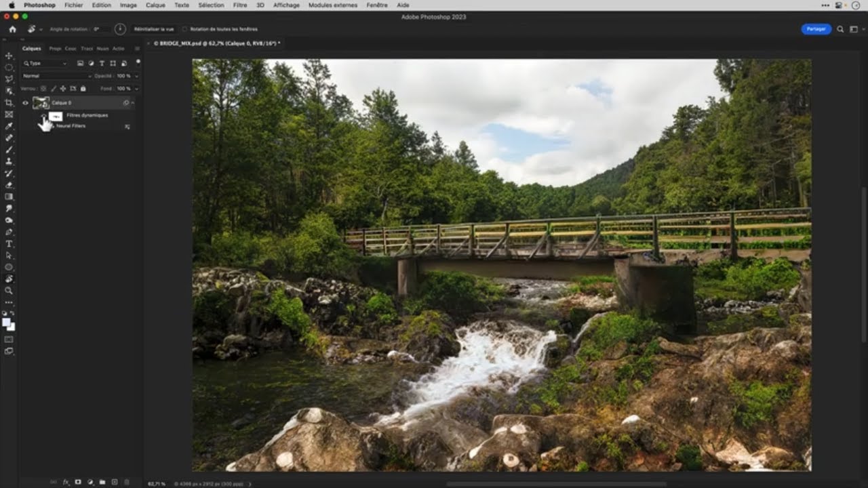The height and width of the screenshot is (488, 868).
Task: Open the Calque menu
Action: point(155,5)
